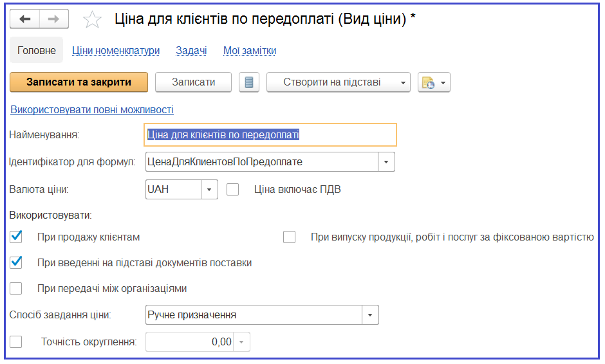
Task: Open Створити на підставі dropdown
Action: (338, 82)
